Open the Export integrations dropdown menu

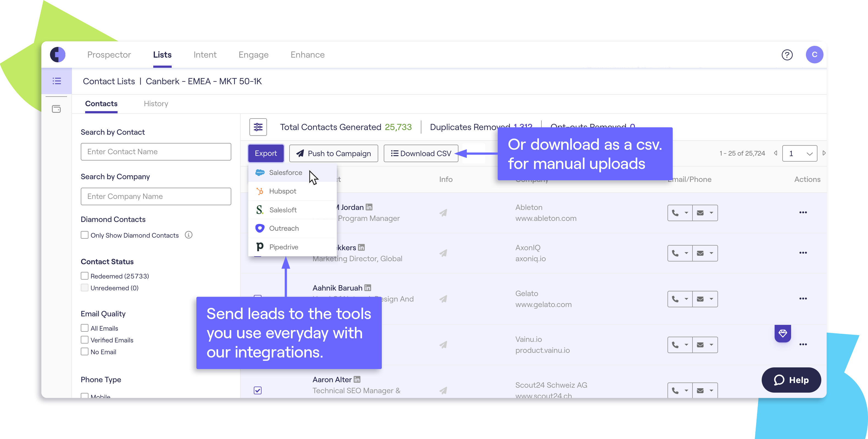[x=266, y=153]
